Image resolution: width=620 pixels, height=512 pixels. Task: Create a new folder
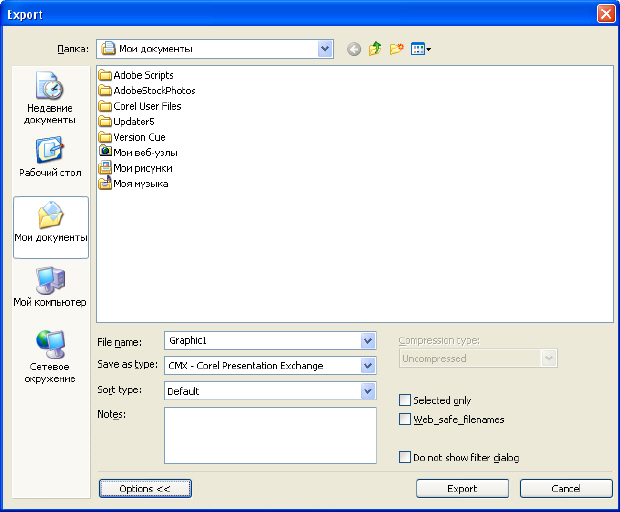(x=396, y=49)
